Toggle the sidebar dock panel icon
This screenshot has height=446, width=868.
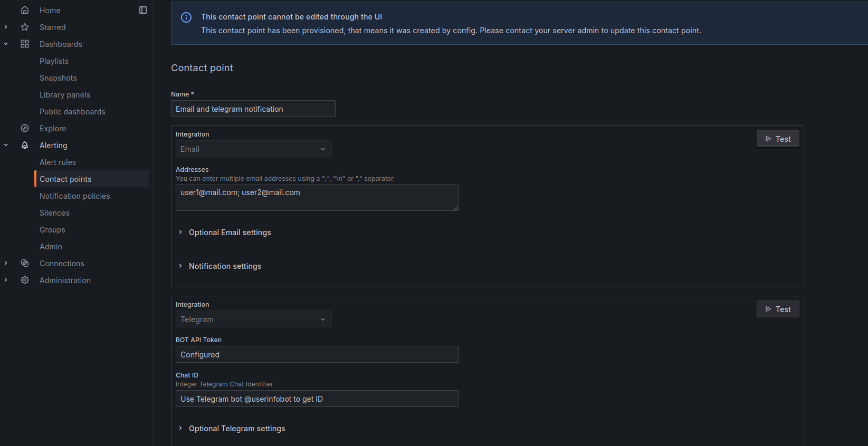coord(143,10)
